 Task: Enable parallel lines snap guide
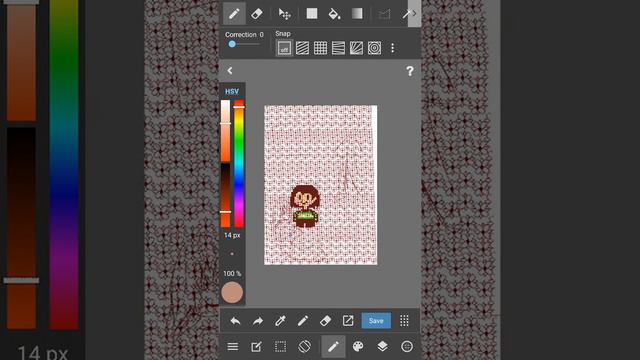302,48
